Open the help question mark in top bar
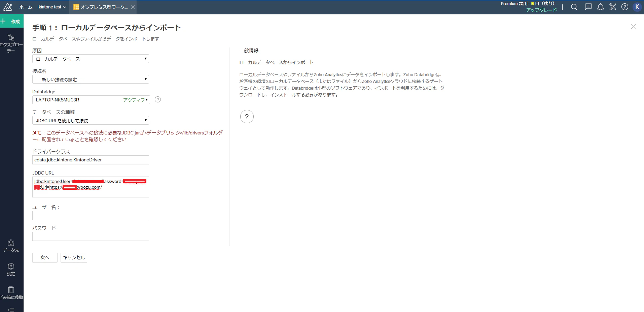The image size is (644, 312). click(625, 7)
